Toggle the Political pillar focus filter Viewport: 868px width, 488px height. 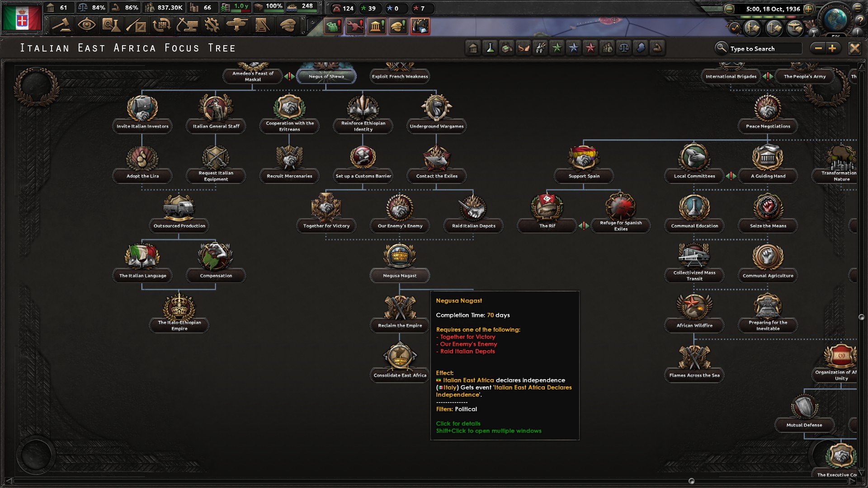coord(473,48)
